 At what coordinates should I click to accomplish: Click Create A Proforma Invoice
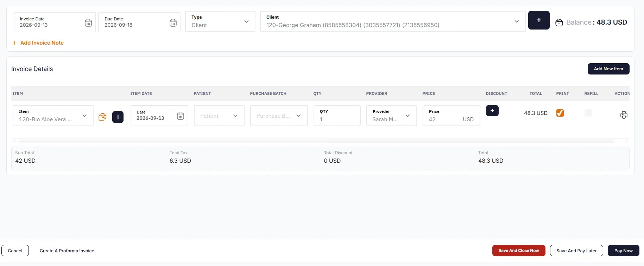tap(67, 251)
